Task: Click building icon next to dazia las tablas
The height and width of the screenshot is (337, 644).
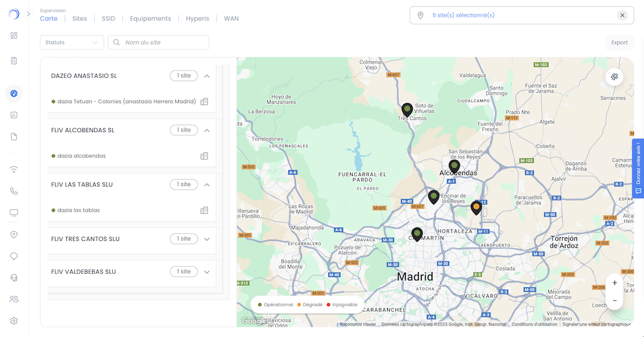Action: (x=204, y=210)
